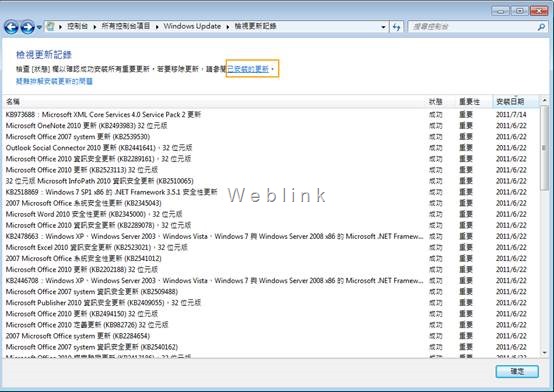The height and width of the screenshot is (392, 554).
Task: Open the address bar history dropdown
Action: 383,27
